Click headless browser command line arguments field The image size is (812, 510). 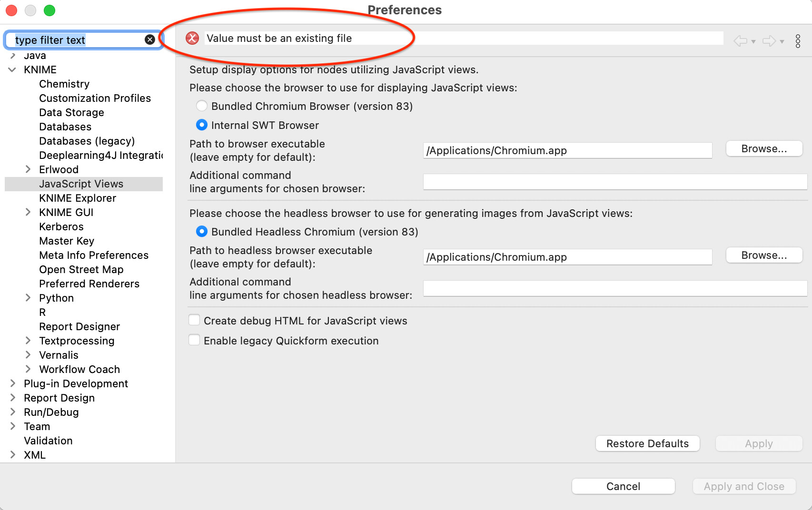(615, 288)
